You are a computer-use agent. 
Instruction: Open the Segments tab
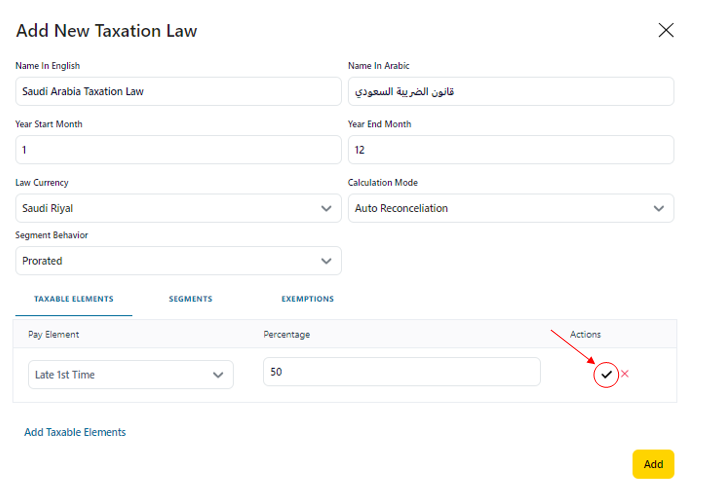click(x=190, y=299)
